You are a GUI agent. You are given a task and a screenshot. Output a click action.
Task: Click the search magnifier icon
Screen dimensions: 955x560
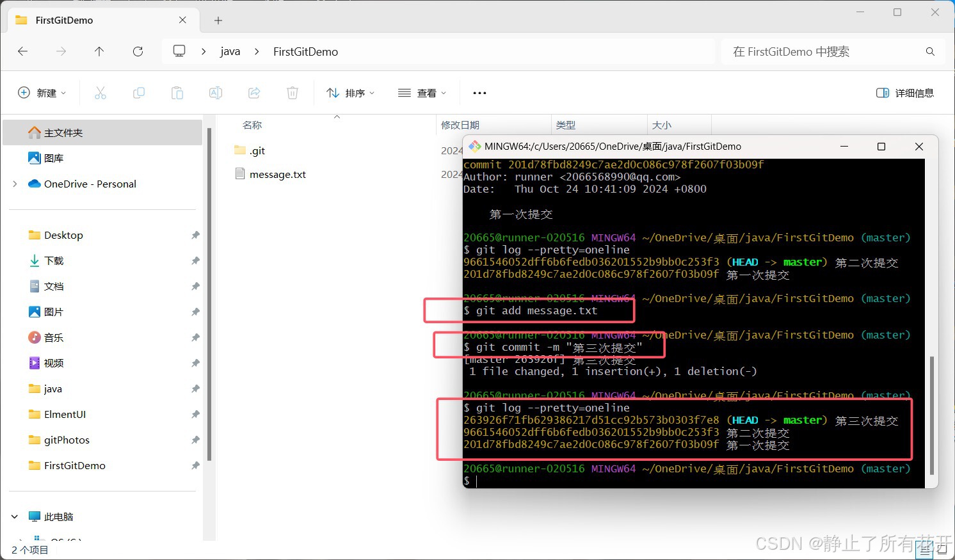(930, 51)
